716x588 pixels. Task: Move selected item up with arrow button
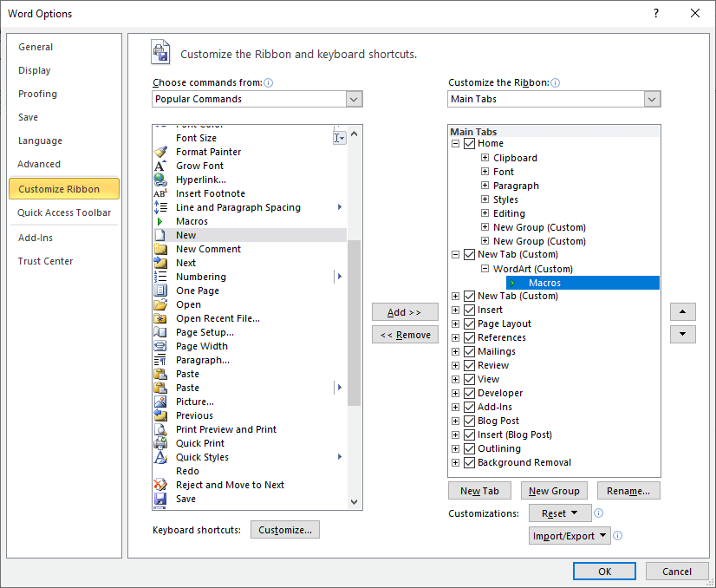point(683,311)
